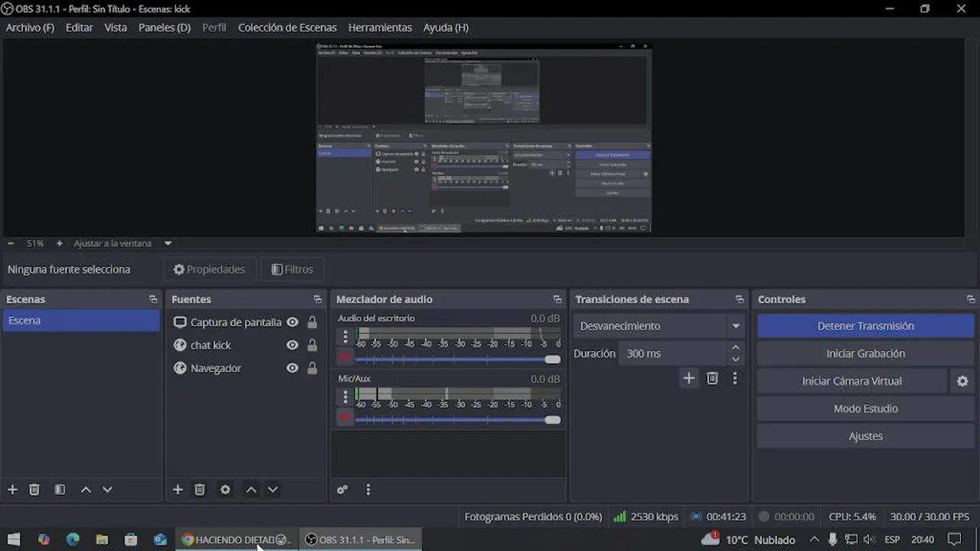This screenshot has width=980, height=551.
Task: Open advanced audio properties gears icon
Action: pyautogui.click(x=342, y=490)
